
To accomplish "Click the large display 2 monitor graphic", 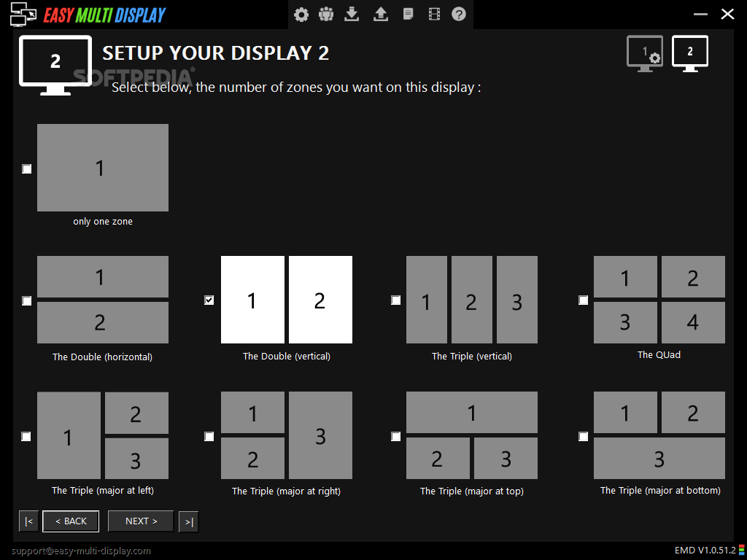I will 55,65.
